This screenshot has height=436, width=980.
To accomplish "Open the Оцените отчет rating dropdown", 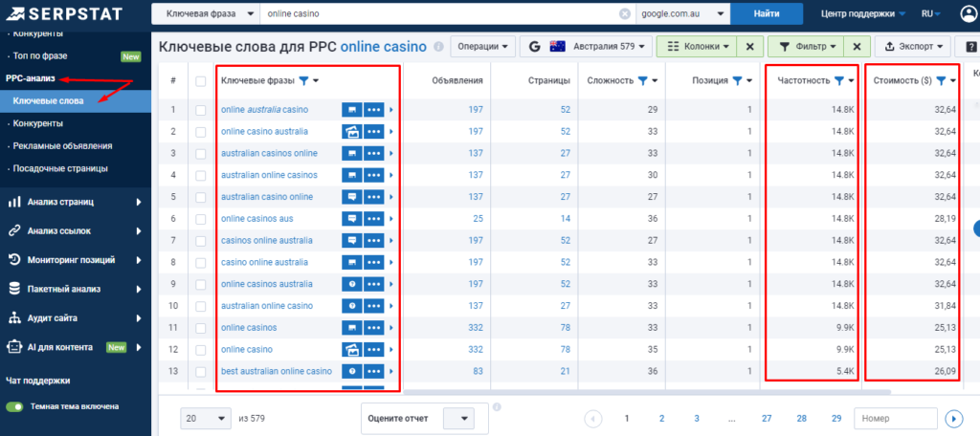I will (458, 419).
